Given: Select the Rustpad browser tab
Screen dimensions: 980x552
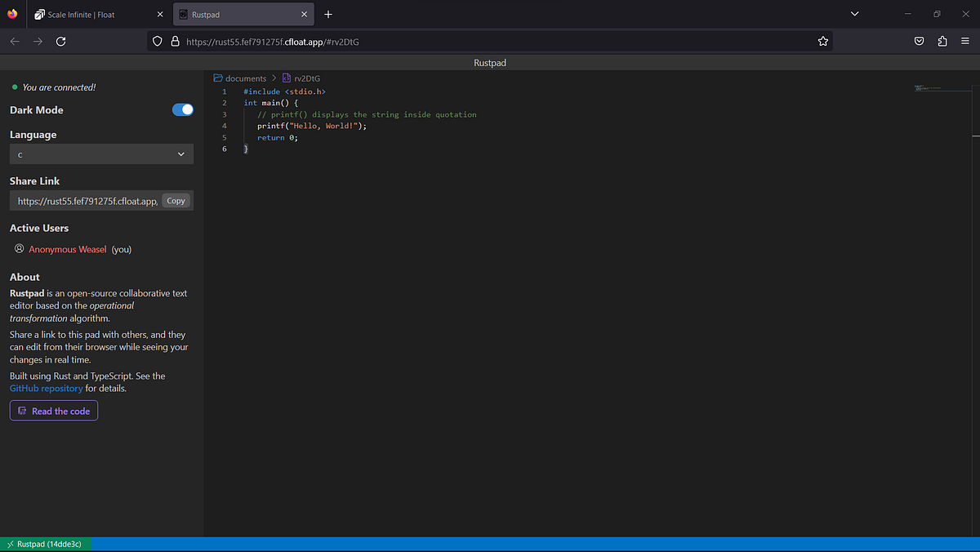Looking at the screenshot, I should point(237,14).
